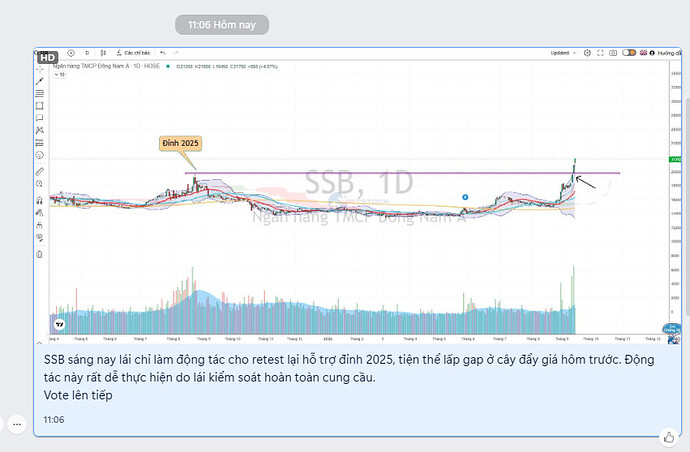690x452 pixels.
Task: Click the chart image thumbnail in the message
Action: coord(358,195)
